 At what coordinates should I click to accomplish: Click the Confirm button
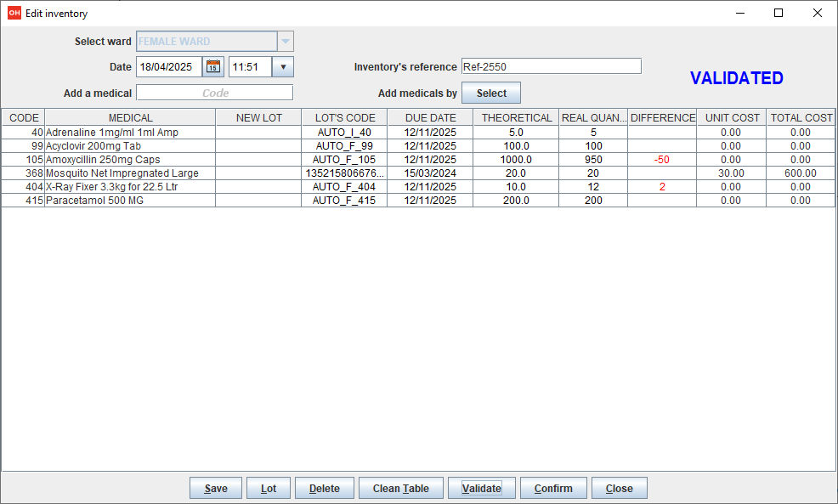click(x=552, y=488)
